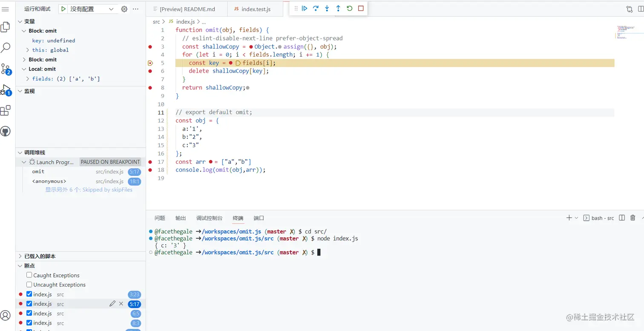Image resolution: width=644 pixels, height=331 pixels.
Task: Step into the function
Action: [327, 8]
